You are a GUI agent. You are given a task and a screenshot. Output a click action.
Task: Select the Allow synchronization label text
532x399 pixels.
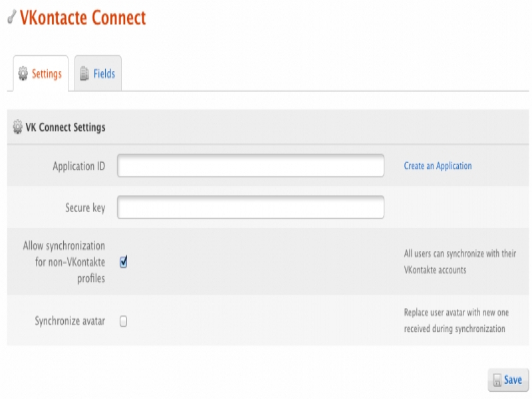pos(64,262)
